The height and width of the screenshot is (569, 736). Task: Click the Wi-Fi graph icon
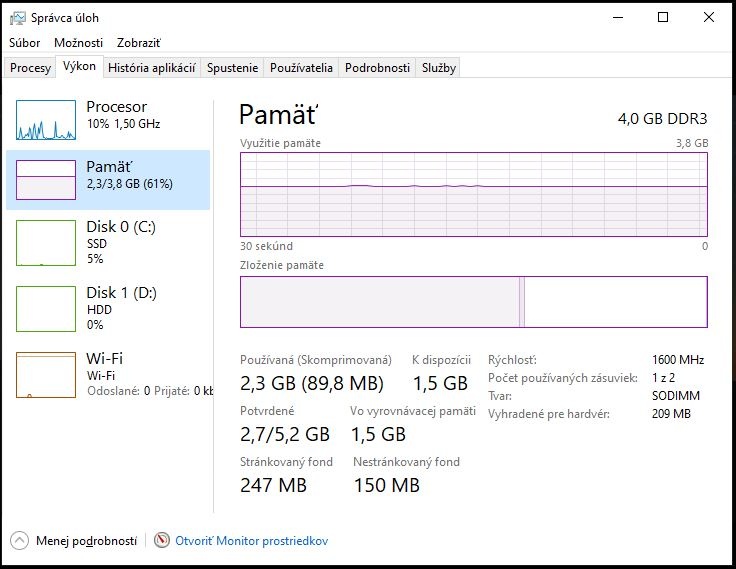click(x=46, y=374)
